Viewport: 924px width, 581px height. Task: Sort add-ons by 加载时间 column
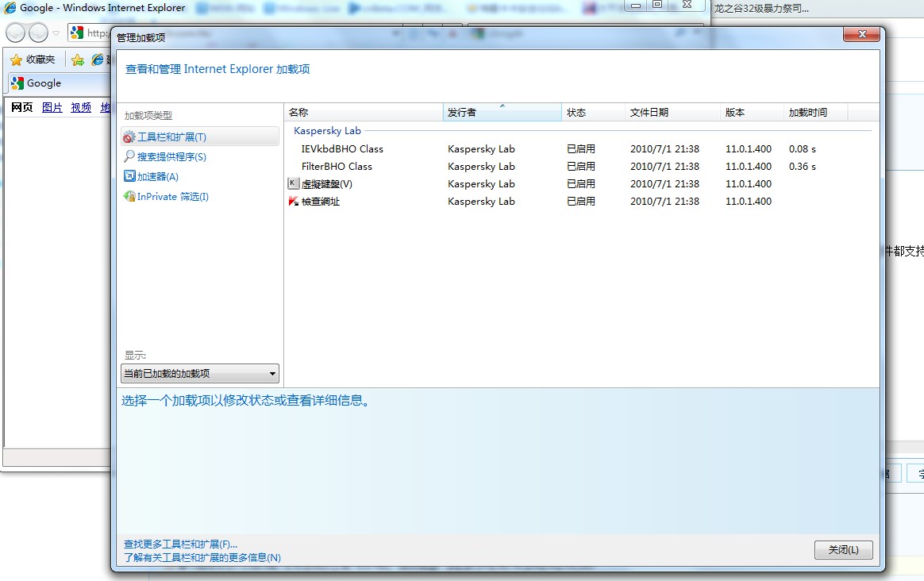click(x=816, y=112)
